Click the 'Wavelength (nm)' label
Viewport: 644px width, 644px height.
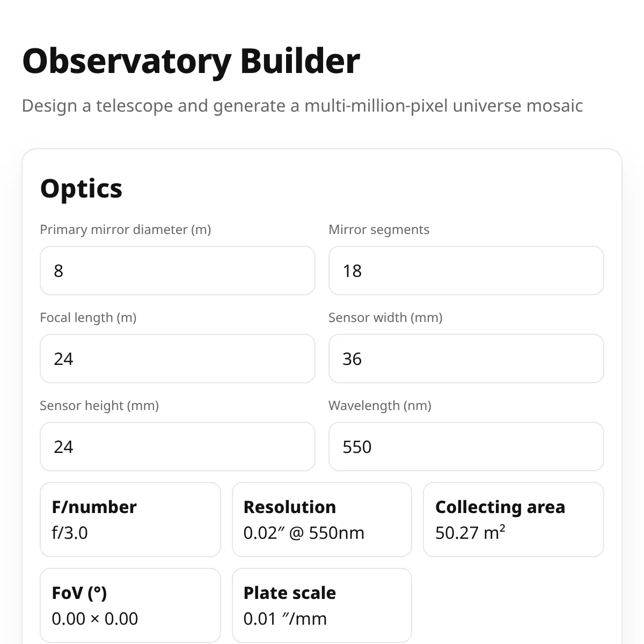coord(380,406)
